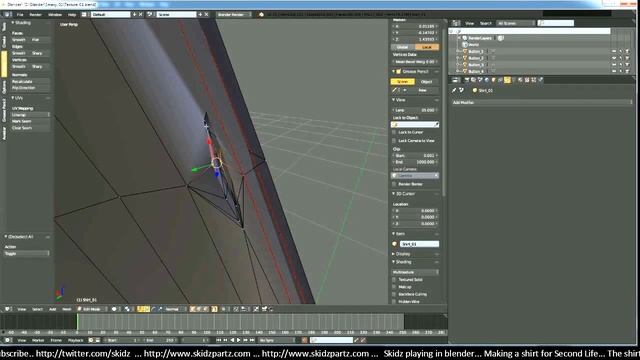The width and height of the screenshot is (640, 360).
Task: Select Button_1 object in outliner
Action: (476, 51)
